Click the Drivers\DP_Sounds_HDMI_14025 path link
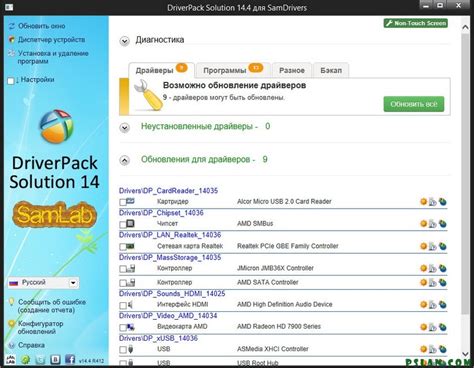Viewport: 474px width, 368px height. pos(172,294)
